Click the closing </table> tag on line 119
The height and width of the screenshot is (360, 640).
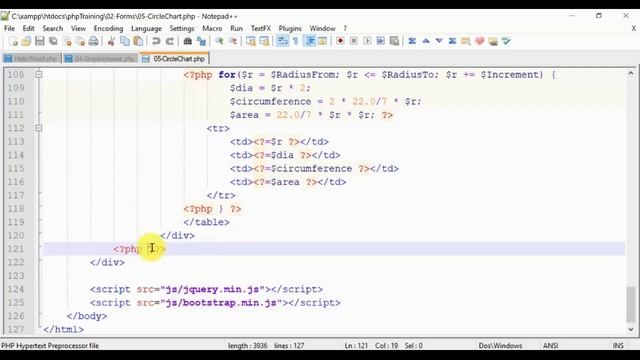(207, 222)
